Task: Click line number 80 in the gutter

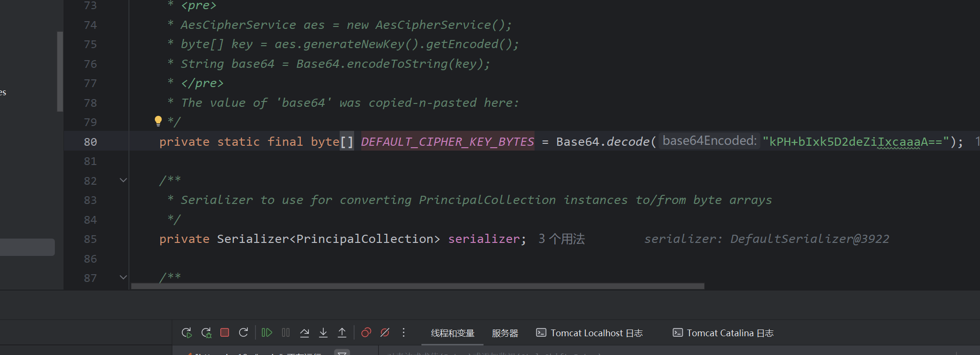Action: [90, 142]
